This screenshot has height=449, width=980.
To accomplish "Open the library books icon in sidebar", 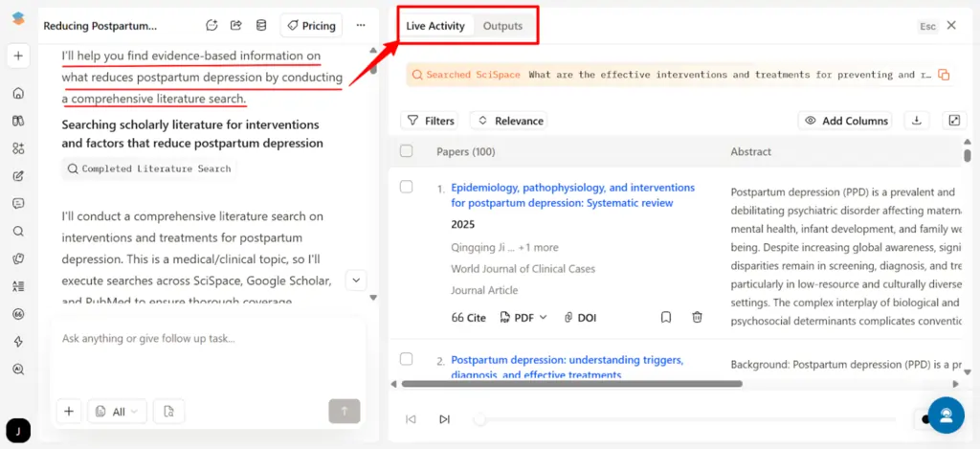I will tap(18, 121).
